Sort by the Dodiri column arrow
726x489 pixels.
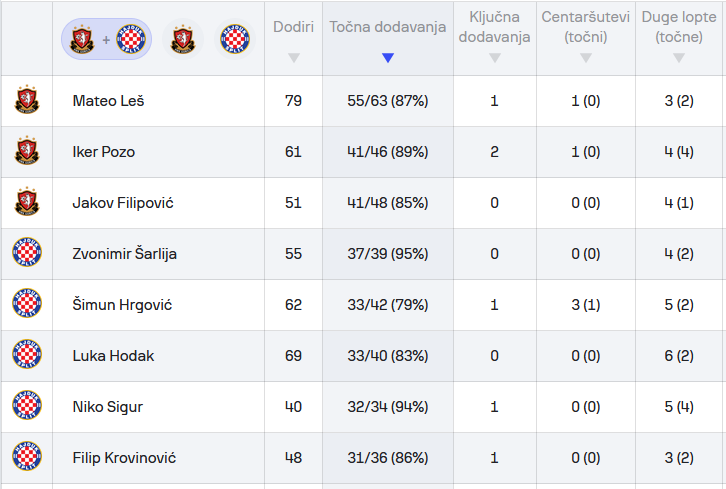pyautogui.click(x=293, y=58)
